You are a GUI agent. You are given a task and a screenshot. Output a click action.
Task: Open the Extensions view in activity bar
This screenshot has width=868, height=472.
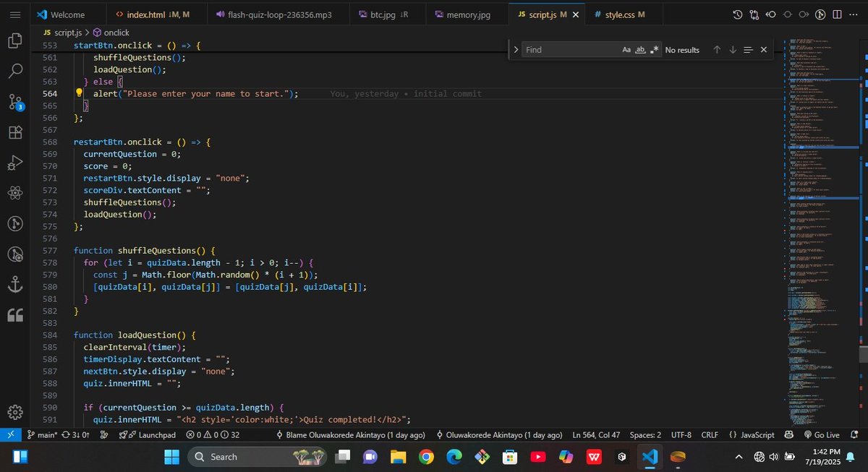(x=15, y=132)
